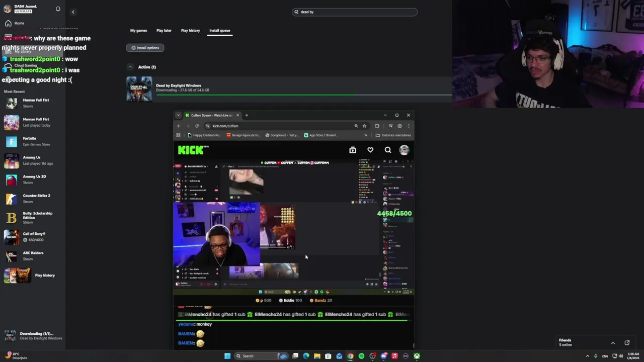The height and width of the screenshot is (362, 644).
Task: Open Microsoft Edge from the taskbar
Action: [306, 356]
